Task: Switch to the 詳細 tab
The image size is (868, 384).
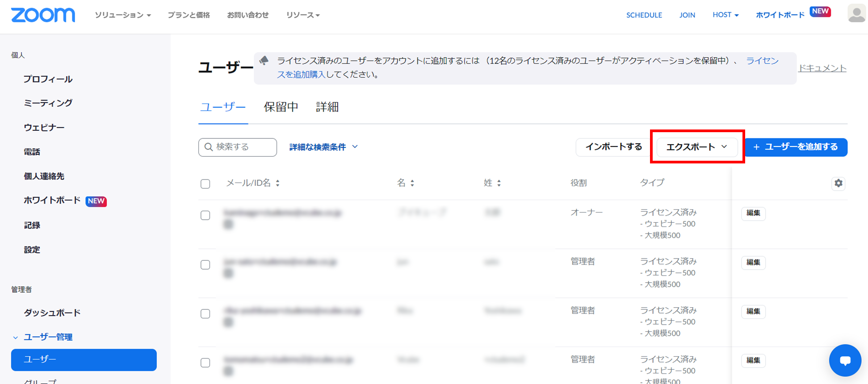Action: [x=327, y=107]
